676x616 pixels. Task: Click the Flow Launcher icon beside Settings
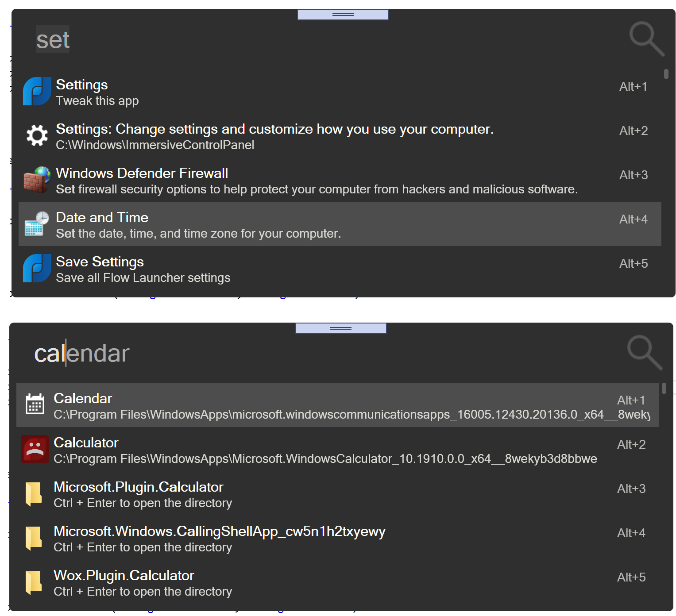tap(37, 91)
